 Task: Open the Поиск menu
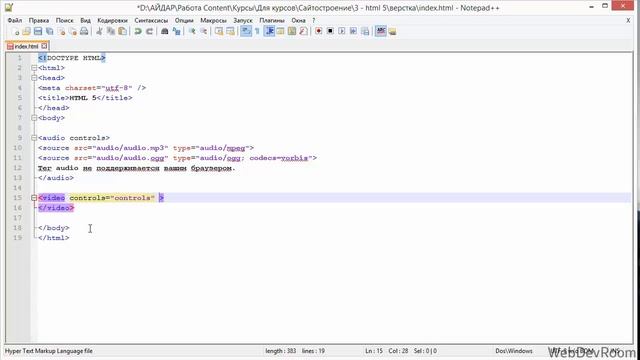click(x=64, y=20)
